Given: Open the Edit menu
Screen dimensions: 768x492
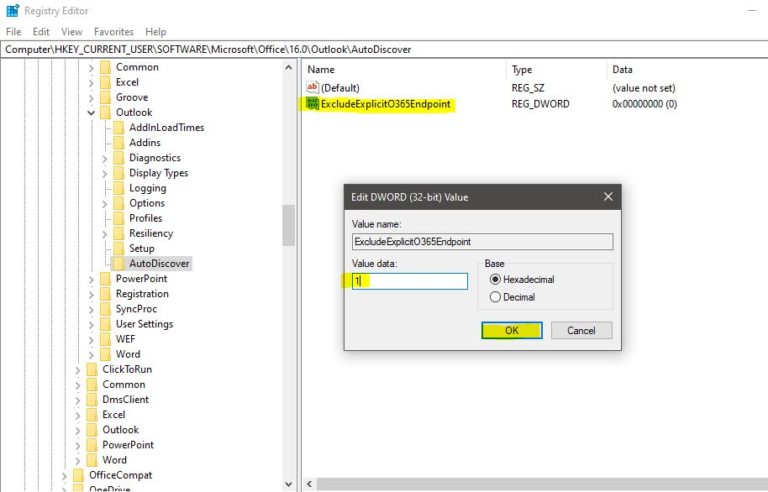Looking at the screenshot, I should pos(41,32).
